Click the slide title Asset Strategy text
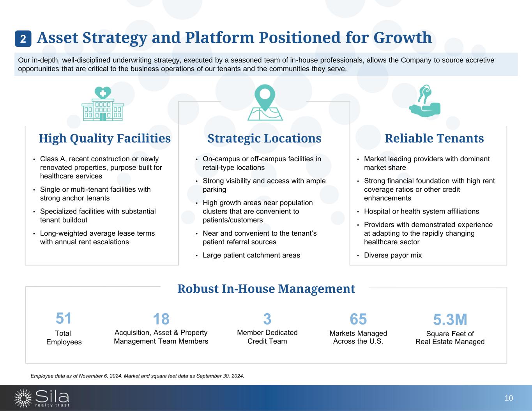This screenshot has width=532, height=411. coord(234,38)
